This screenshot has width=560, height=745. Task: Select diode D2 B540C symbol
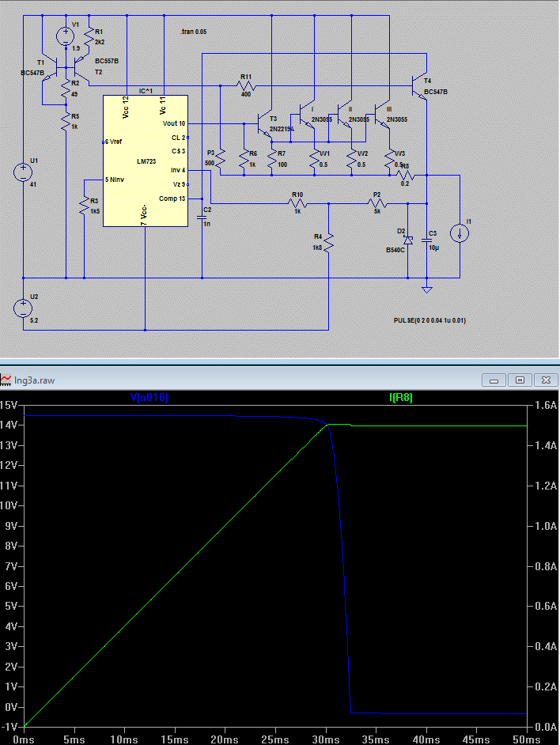point(408,240)
